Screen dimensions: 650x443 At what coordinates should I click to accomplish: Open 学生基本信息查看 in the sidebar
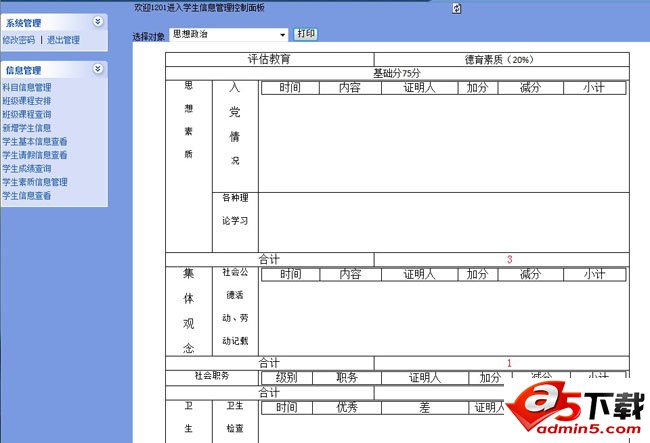pyautogui.click(x=35, y=142)
